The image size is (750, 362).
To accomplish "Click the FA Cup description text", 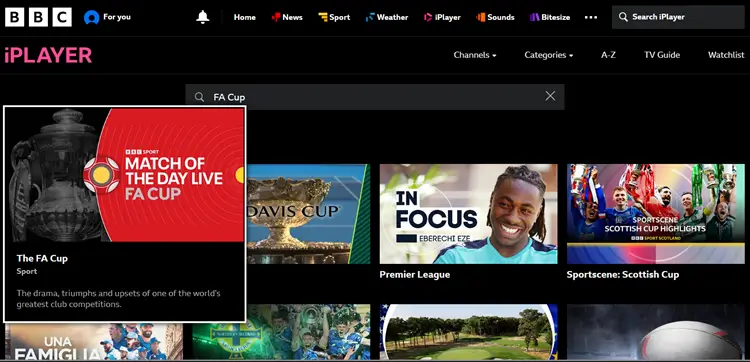I will tap(119, 298).
